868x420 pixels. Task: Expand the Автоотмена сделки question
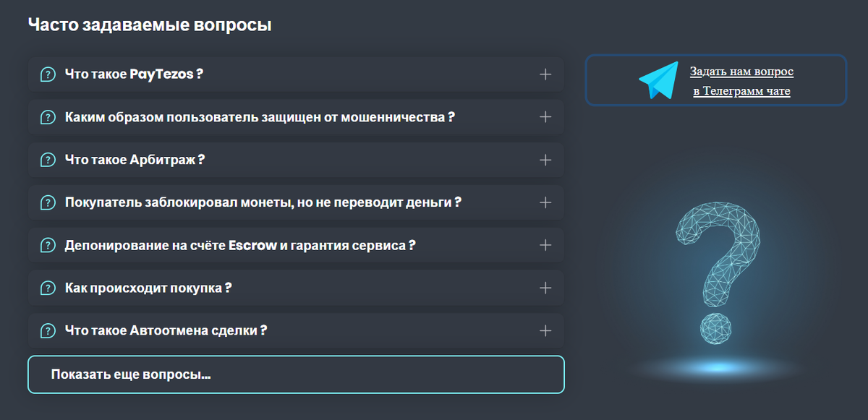(x=546, y=330)
